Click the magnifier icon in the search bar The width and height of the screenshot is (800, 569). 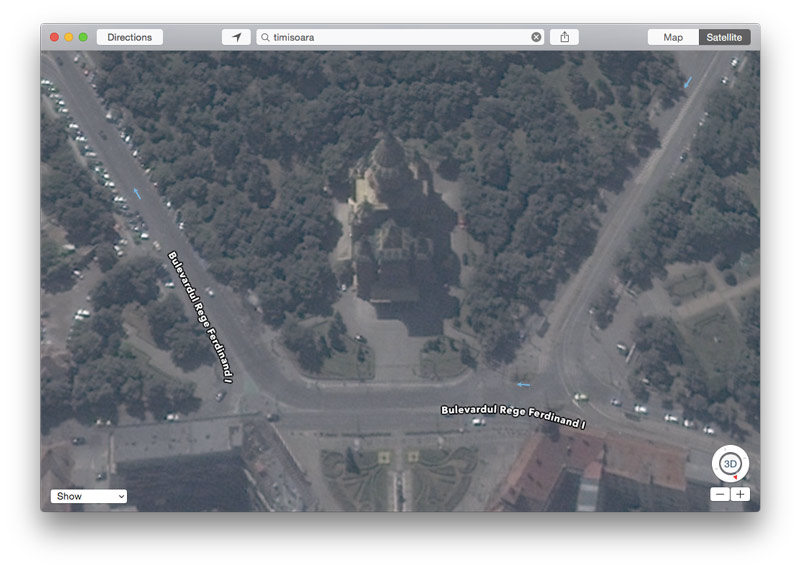[265, 37]
